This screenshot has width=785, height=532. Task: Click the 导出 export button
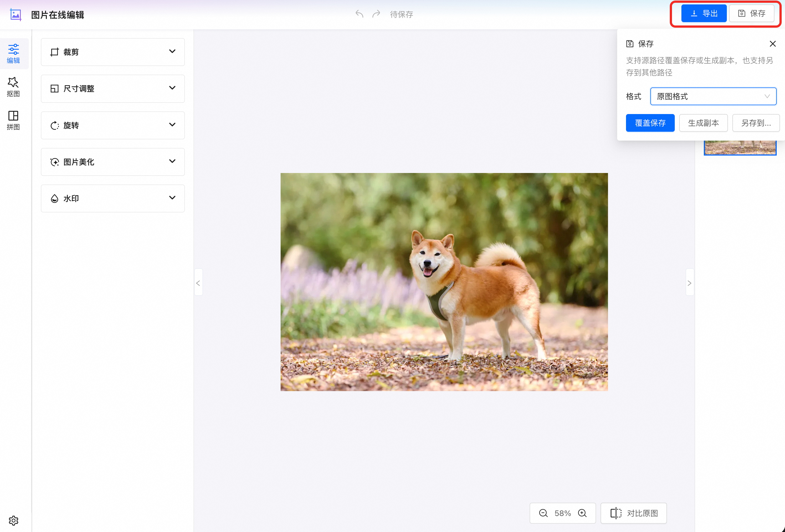click(704, 13)
